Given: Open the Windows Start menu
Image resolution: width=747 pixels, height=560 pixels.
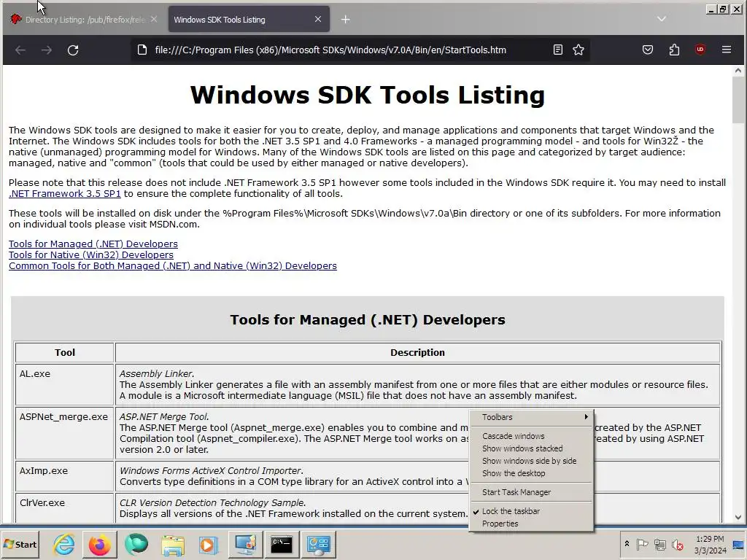Looking at the screenshot, I should pos(20,544).
